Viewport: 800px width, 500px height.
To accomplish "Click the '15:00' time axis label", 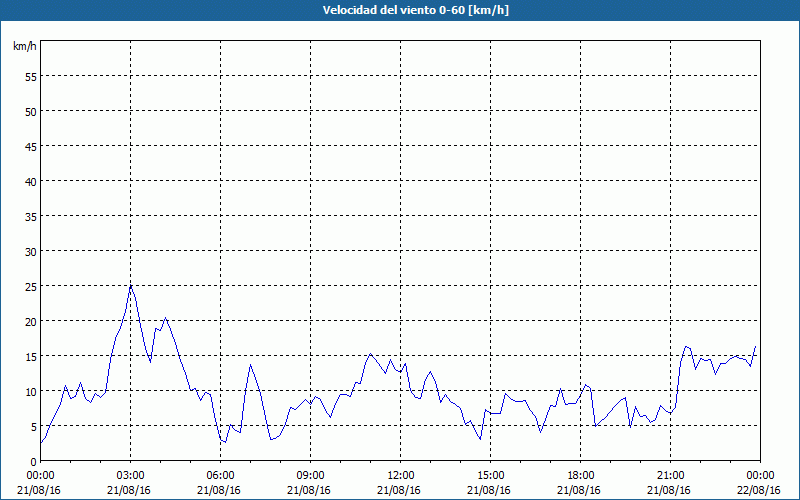I will click(x=490, y=476).
